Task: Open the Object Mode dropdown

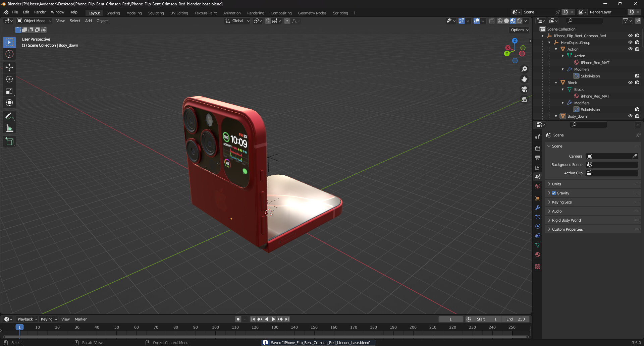Action: (x=35, y=21)
